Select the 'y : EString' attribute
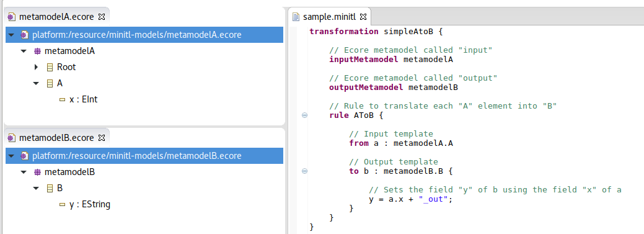This screenshot has height=234, width=644. coord(90,204)
